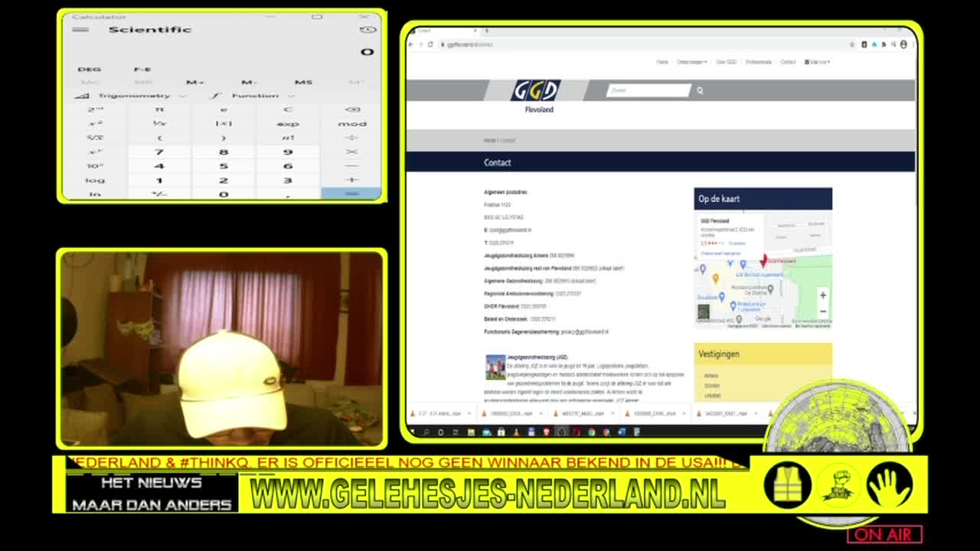Click the equals key in Calculator
Screen dimensions: 980x551
351,194
